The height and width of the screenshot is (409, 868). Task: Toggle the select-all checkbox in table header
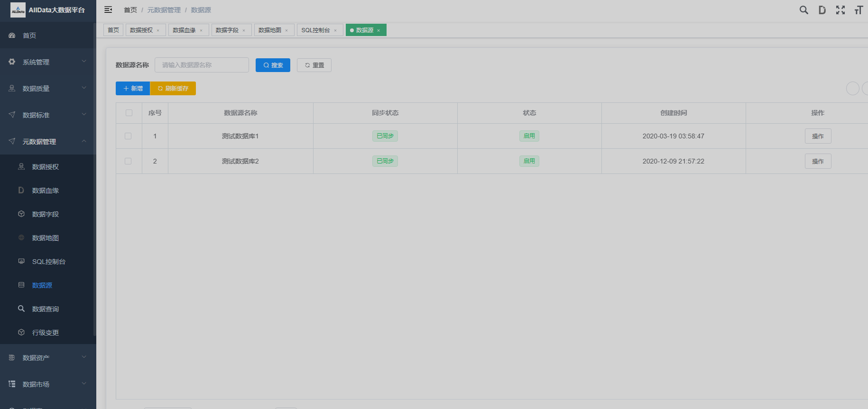click(x=129, y=113)
